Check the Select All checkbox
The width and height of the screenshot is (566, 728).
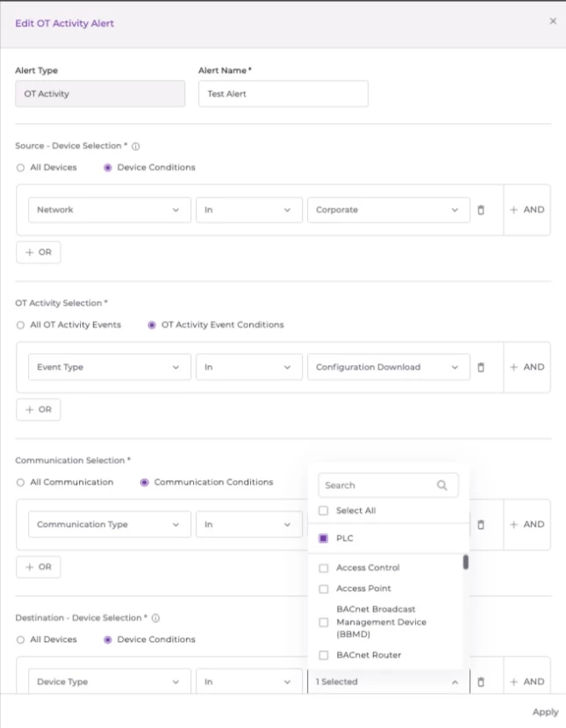click(x=323, y=510)
